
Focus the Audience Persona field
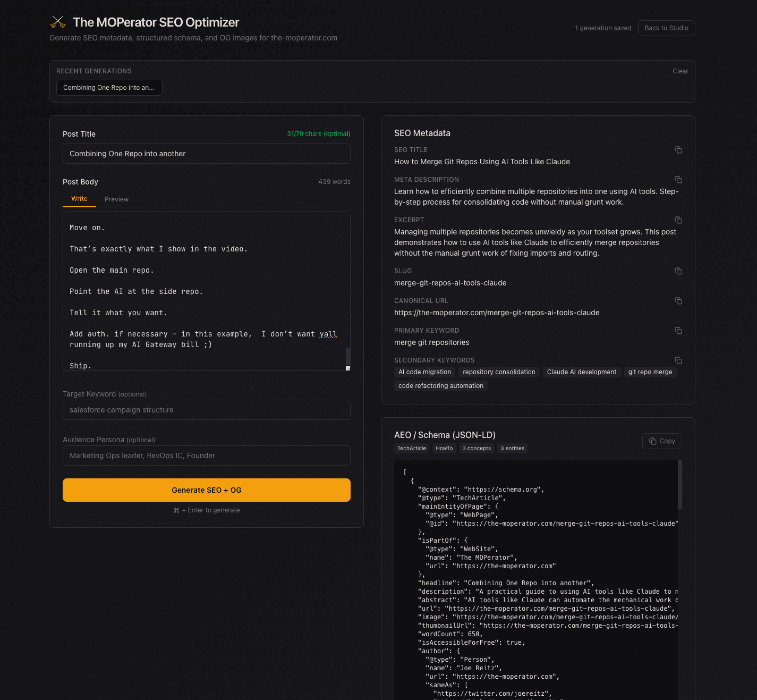pyautogui.click(x=207, y=456)
